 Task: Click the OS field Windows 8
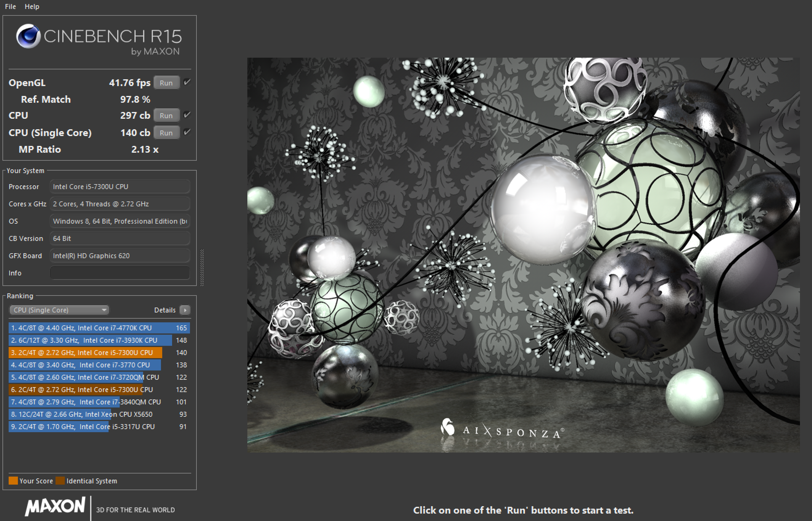pyautogui.click(x=120, y=221)
